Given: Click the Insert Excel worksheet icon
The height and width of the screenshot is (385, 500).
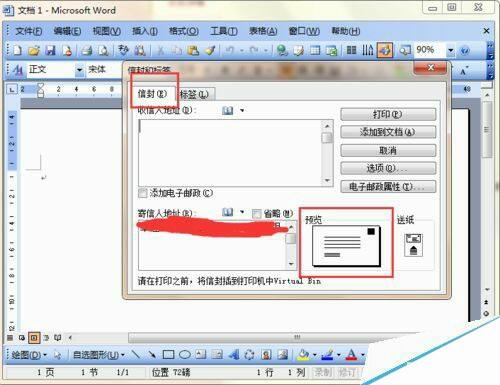Looking at the screenshot, I should coord(332,50).
